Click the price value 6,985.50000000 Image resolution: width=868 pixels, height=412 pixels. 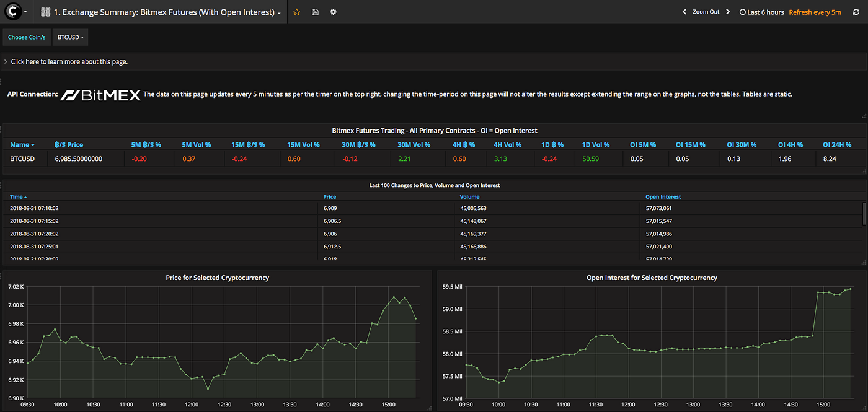click(x=79, y=159)
